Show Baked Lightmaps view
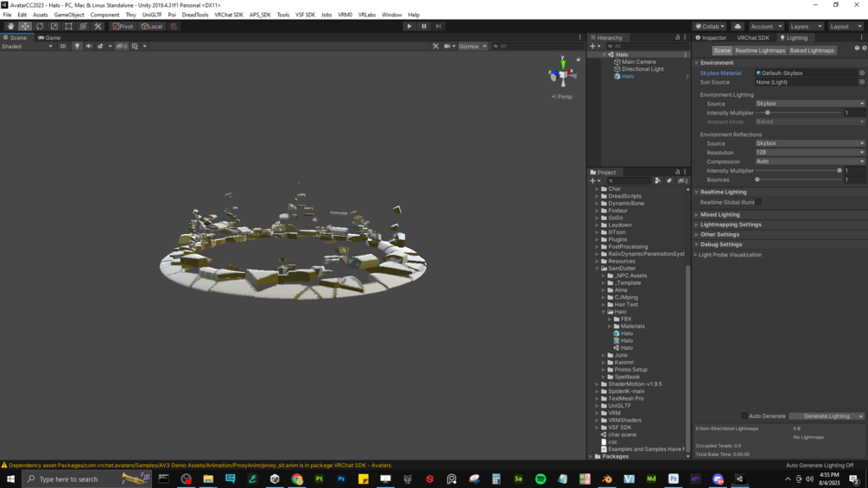This screenshot has height=488, width=868. point(812,50)
